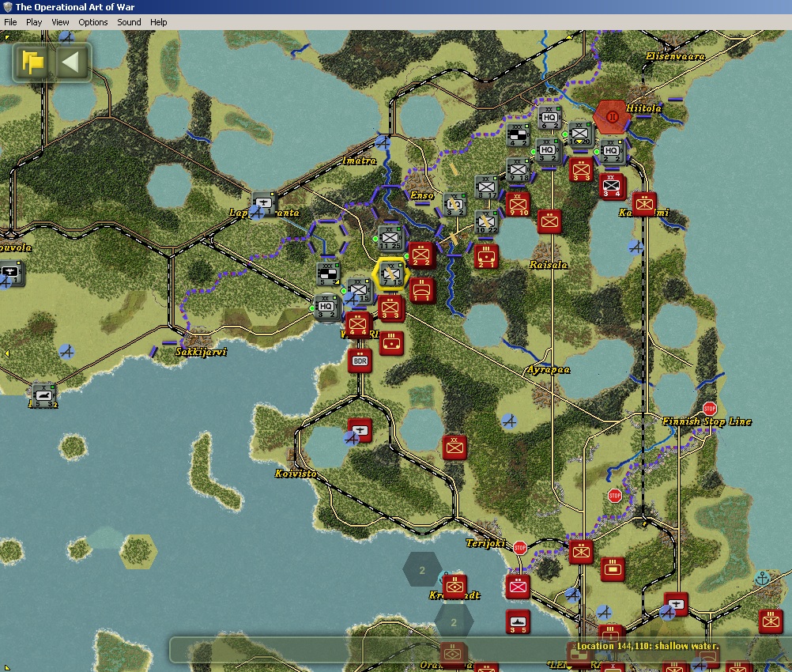The image size is (792, 672).
Task: Select the highlighted 7-15 infantry unit
Action: [x=391, y=274]
